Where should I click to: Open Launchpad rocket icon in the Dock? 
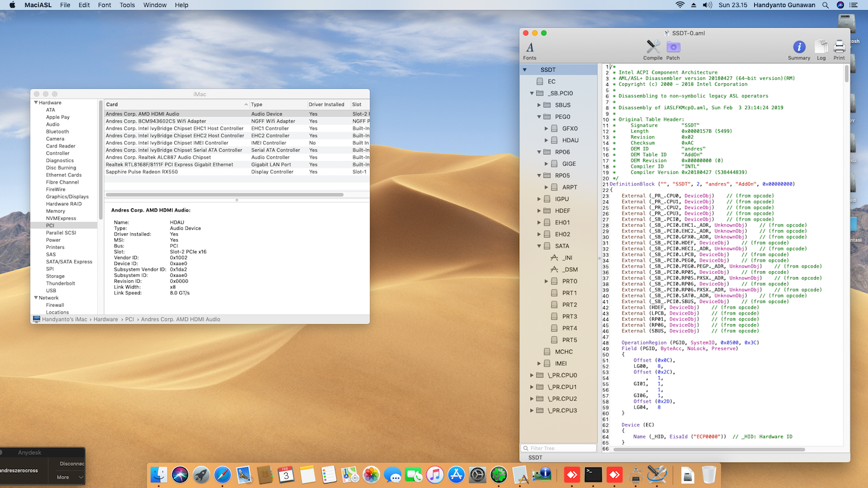pyautogui.click(x=201, y=474)
